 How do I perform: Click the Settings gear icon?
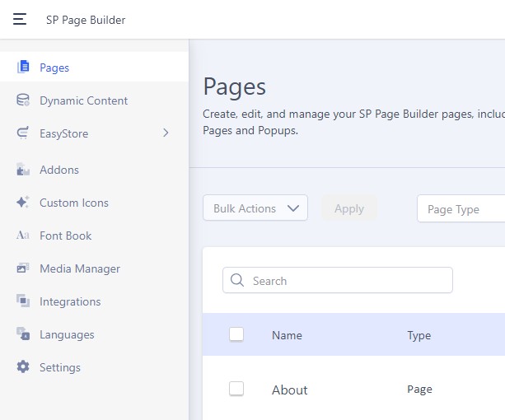[23, 367]
